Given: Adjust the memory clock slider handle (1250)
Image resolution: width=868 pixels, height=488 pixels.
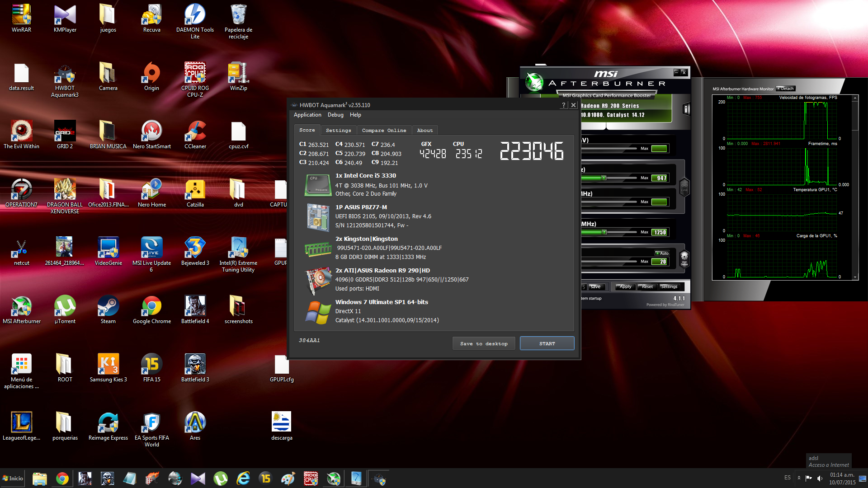Looking at the screenshot, I should [x=604, y=232].
